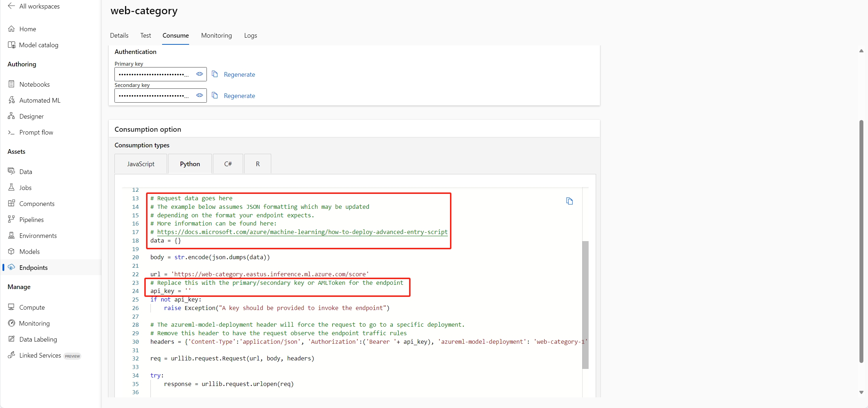868x408 pixels.
Task: Copy the Python code snippet
Action: pos(569,201)
